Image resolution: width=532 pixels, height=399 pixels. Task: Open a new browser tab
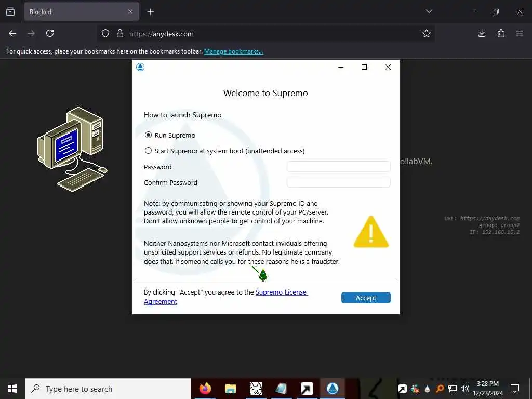pos(151,12)
